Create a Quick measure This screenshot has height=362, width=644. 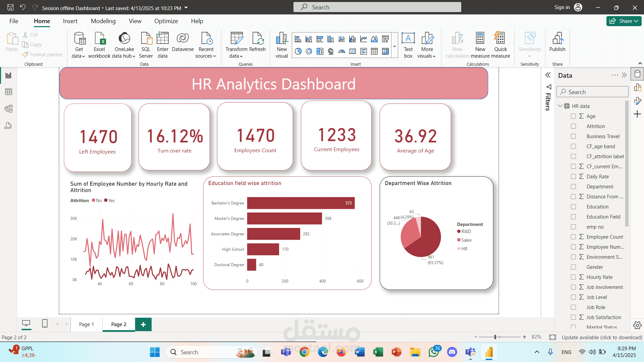pos(500,45)
